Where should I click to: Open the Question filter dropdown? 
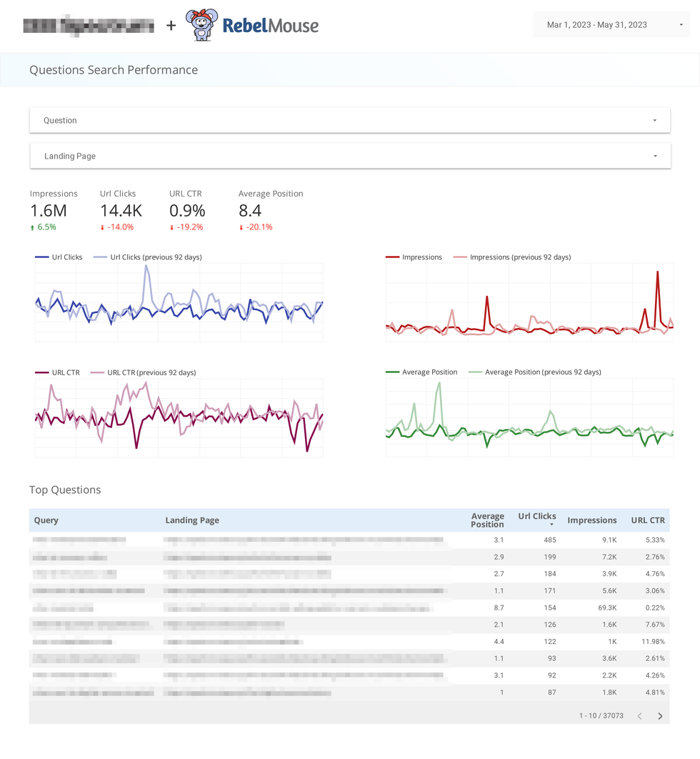[350, 119]
